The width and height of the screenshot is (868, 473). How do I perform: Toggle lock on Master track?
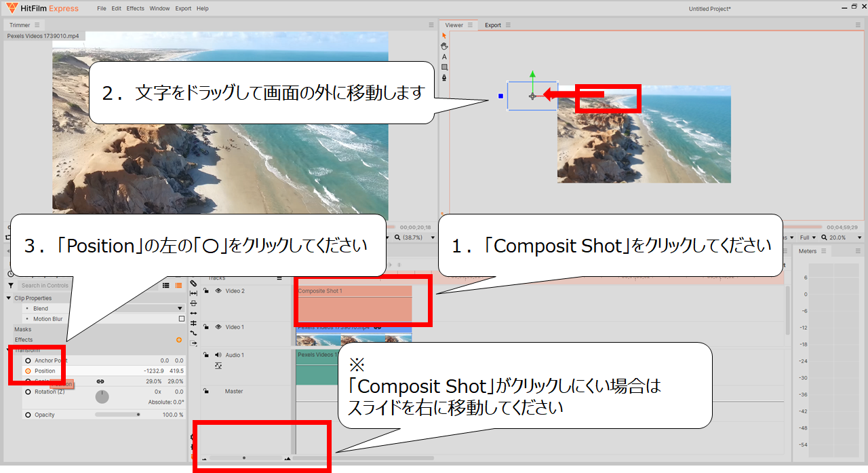click(205, 391)
